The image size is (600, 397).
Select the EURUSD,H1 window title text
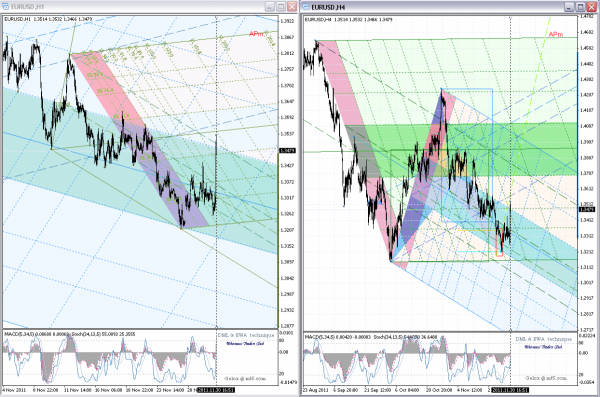pos(27,7)
